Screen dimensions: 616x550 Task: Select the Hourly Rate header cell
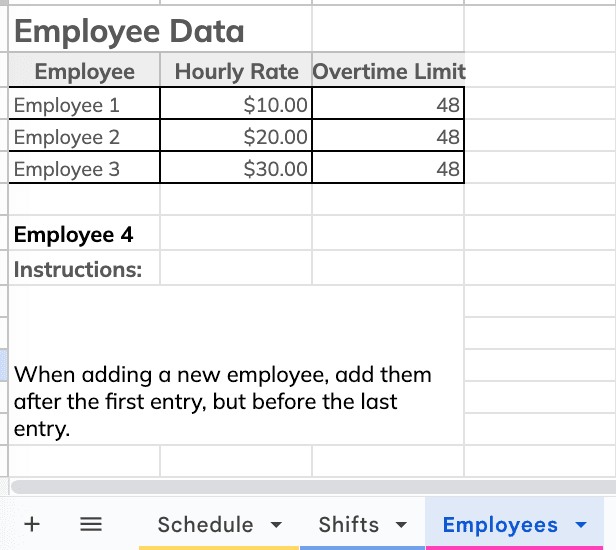click(236, 70)
